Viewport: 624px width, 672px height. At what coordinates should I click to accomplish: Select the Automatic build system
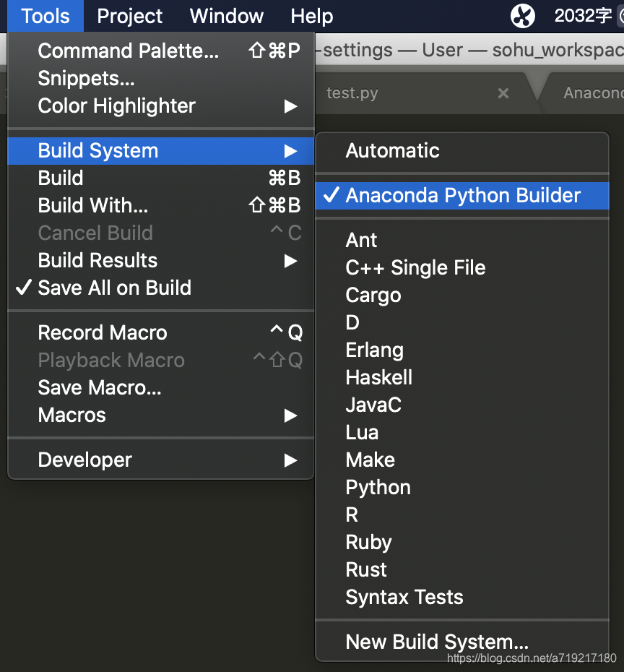(392, 151)
